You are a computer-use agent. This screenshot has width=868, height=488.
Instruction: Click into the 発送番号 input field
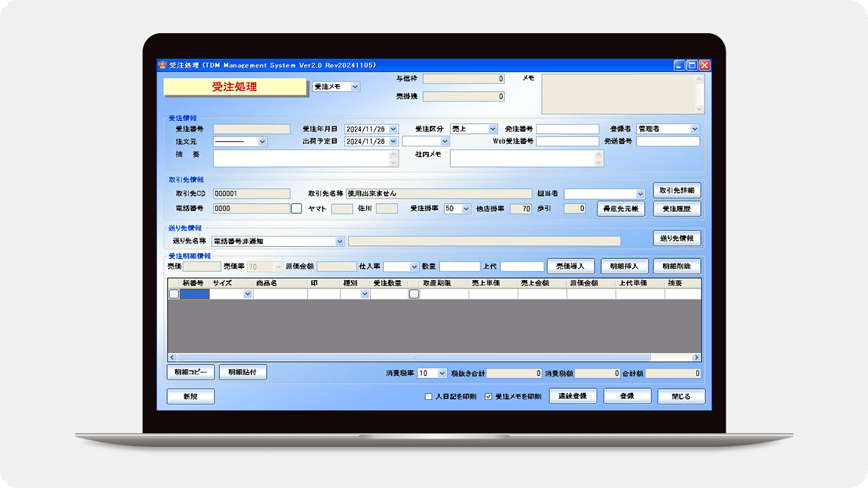(x=668, y=142)
